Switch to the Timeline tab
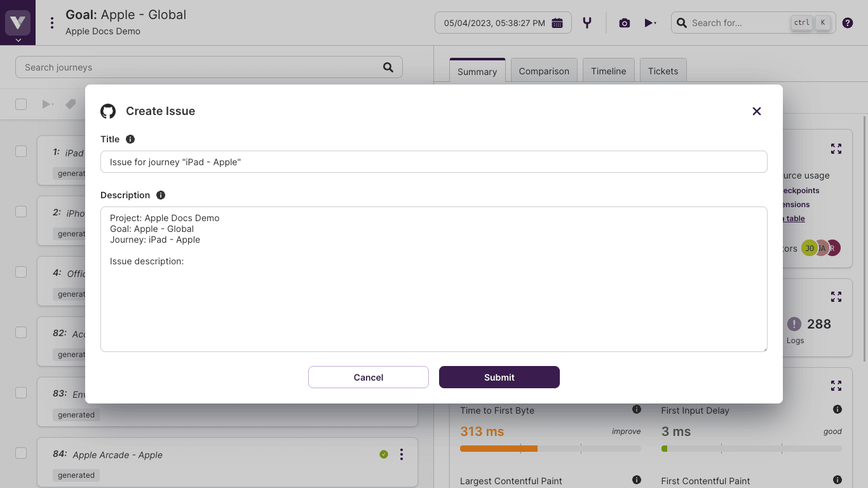 click(x=608, y=71)
